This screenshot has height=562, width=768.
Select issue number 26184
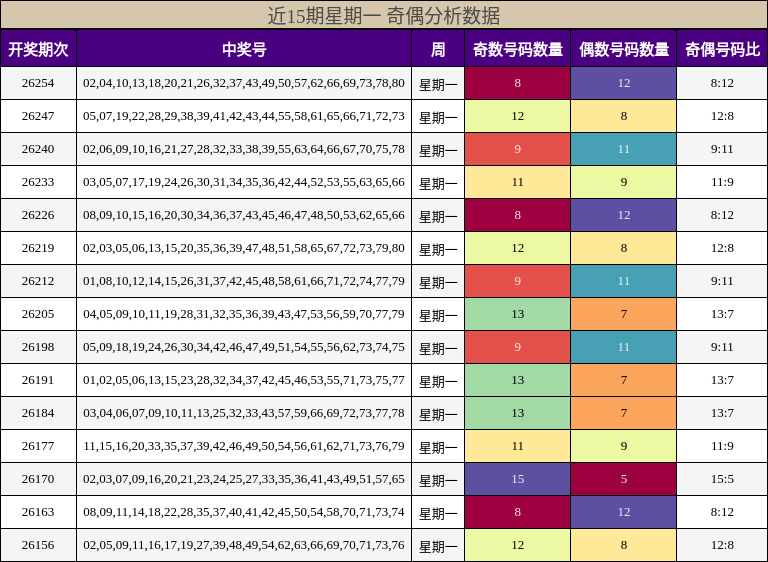tap(38, 413)
